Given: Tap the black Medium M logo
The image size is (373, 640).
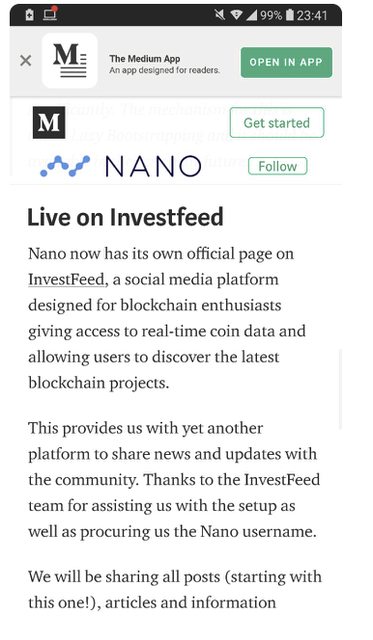Looking at the screenshot, I should (x=49, y=122).
